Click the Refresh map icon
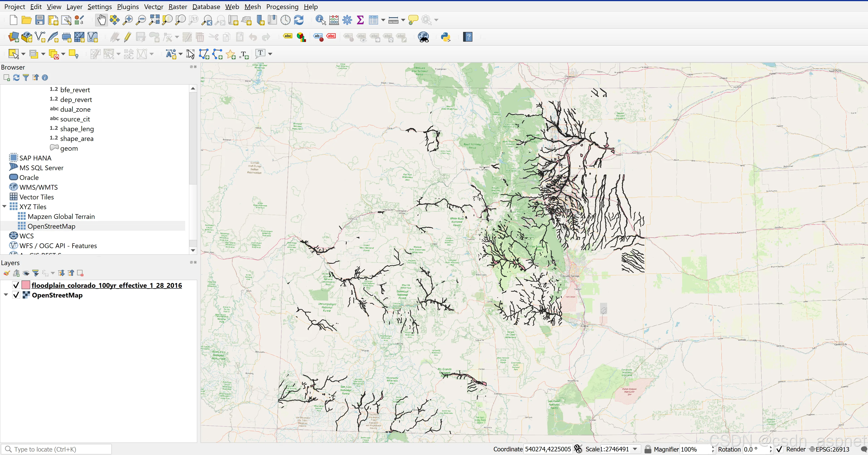Image resolution: width=868 pixels, height=455 pixels. tap(299, 20)
